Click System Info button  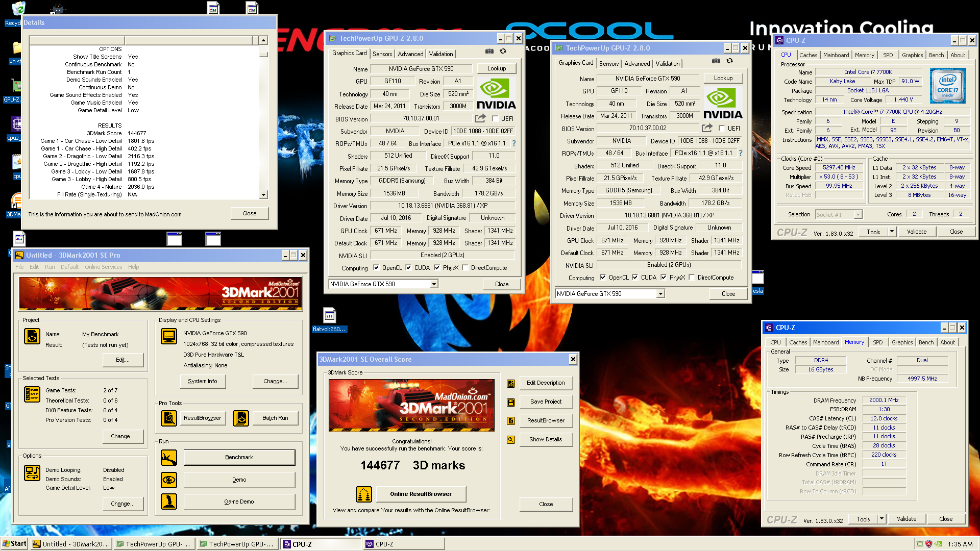[202, 381]
